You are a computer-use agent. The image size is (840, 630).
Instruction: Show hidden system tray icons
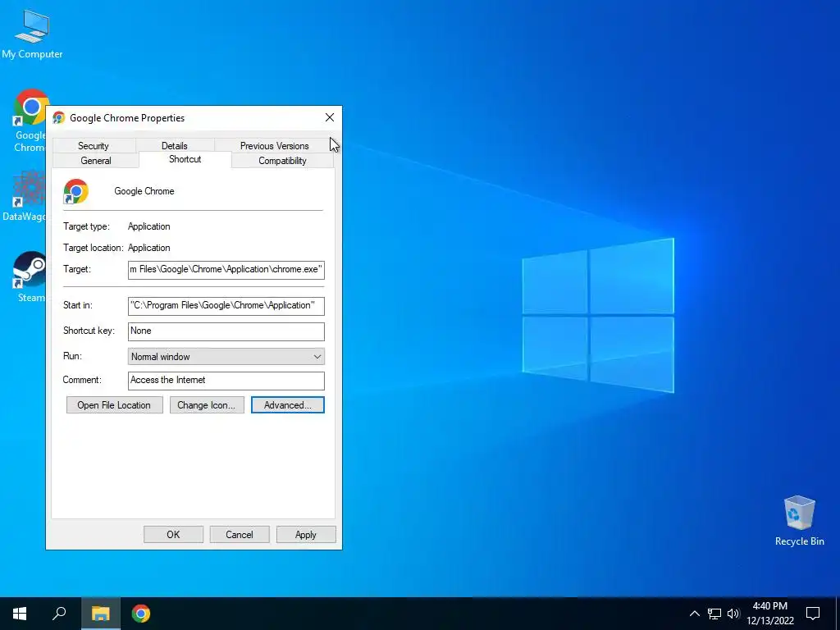coord(694,614)
